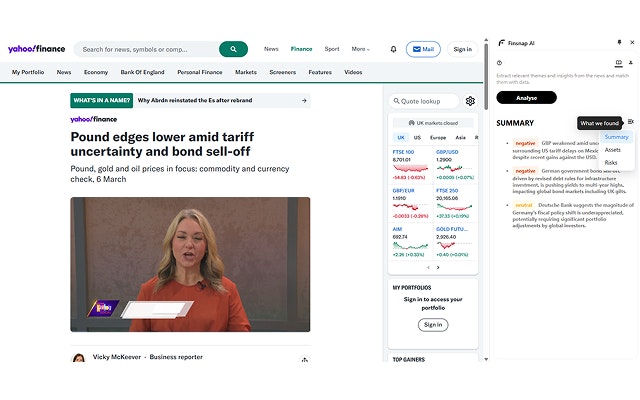Open notifications via the bell icon
Screen dimensions: 640x400
pyautogui.click(x=393, y=49)
